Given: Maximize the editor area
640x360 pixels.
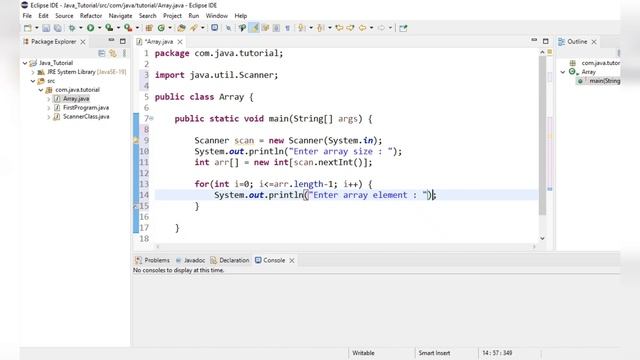Looking at the screenshot, I should click(x=546, y=41).
